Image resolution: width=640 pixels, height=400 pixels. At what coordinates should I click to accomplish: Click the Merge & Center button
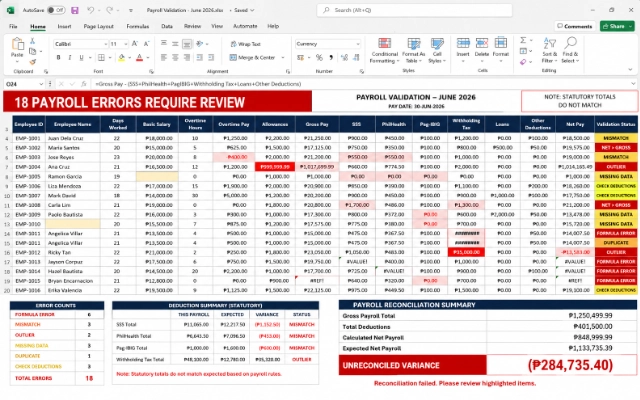pyautogui.click(x=252, y=58)
